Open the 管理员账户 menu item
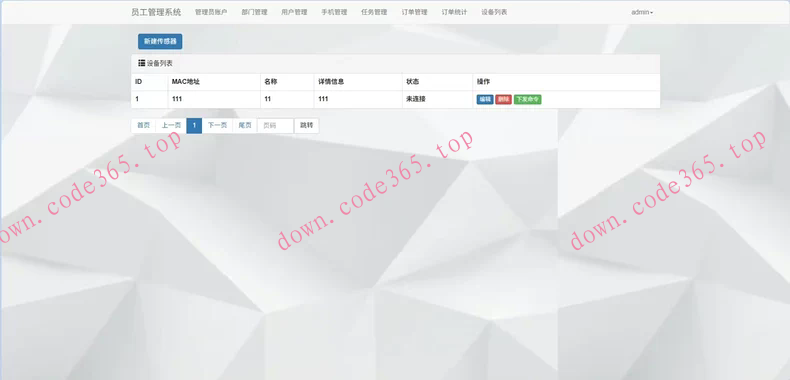This screenshot has width=790, height=380. 211,12
